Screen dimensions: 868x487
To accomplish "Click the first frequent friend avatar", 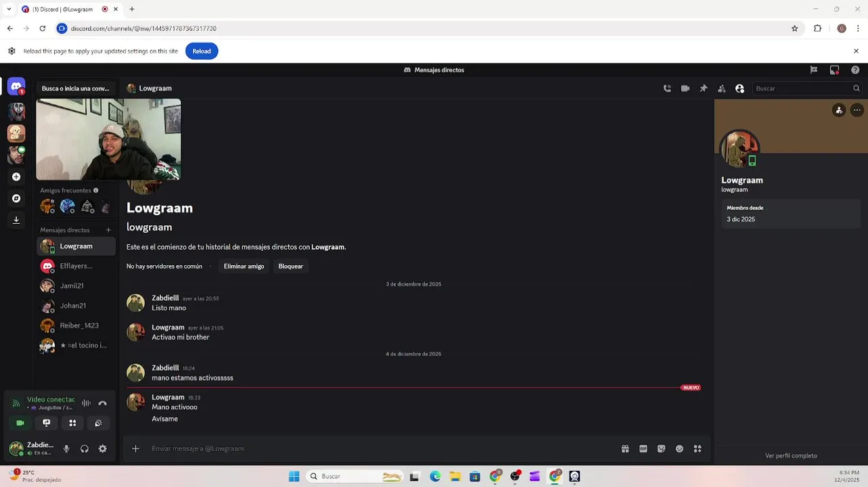I will pos(47,206).
